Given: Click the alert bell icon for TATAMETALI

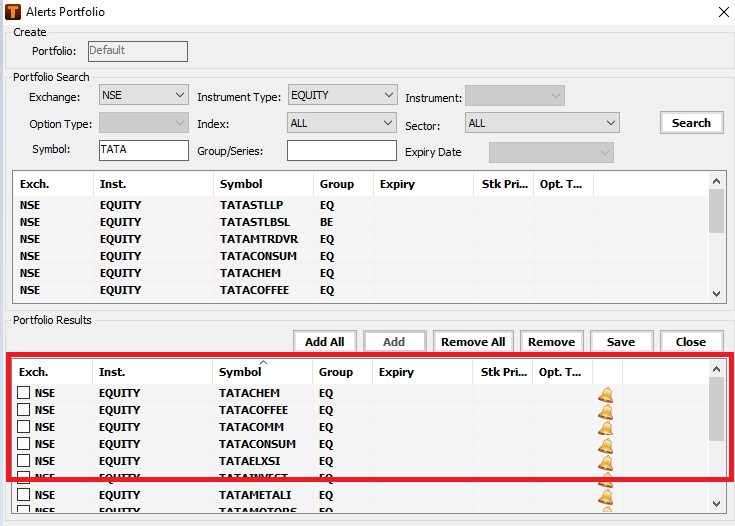Looking at the screenshot, I should (x=605, y=496).
